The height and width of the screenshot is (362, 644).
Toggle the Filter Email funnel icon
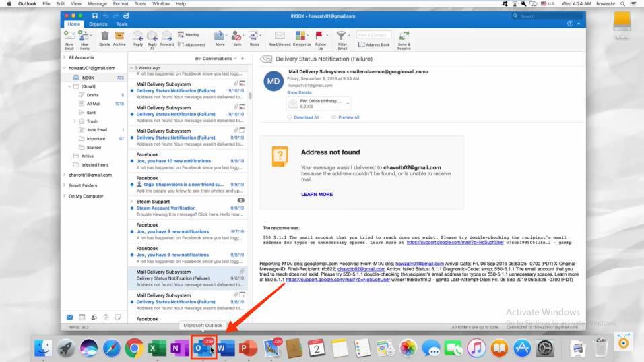pos(341,36)
